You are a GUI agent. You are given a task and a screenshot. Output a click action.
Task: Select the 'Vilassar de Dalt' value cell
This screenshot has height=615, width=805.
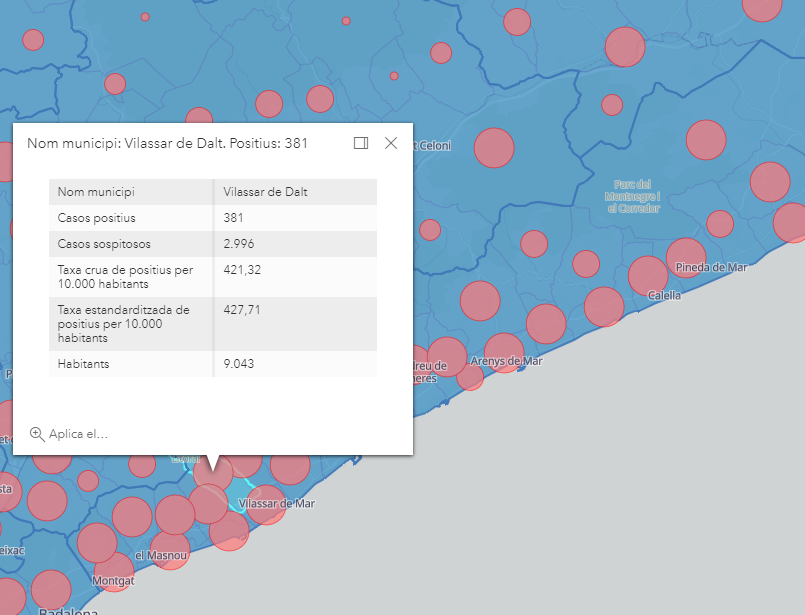tap(295, 192)
